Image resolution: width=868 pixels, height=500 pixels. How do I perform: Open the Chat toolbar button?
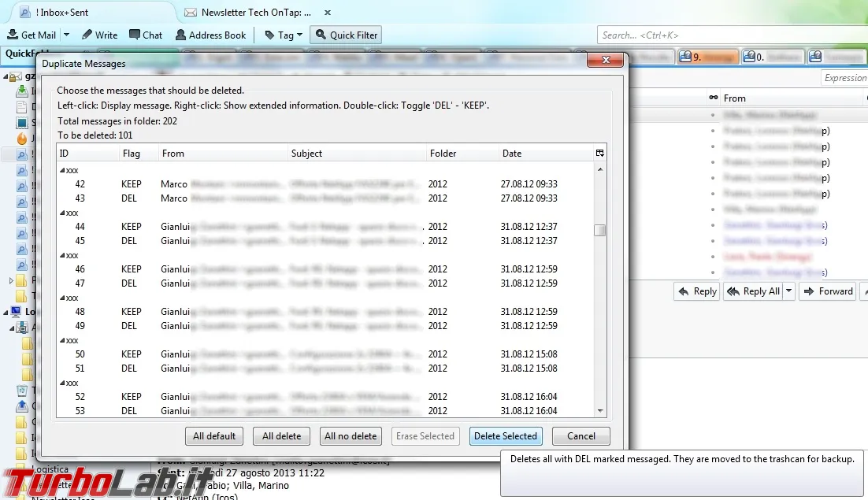(146, 35)
